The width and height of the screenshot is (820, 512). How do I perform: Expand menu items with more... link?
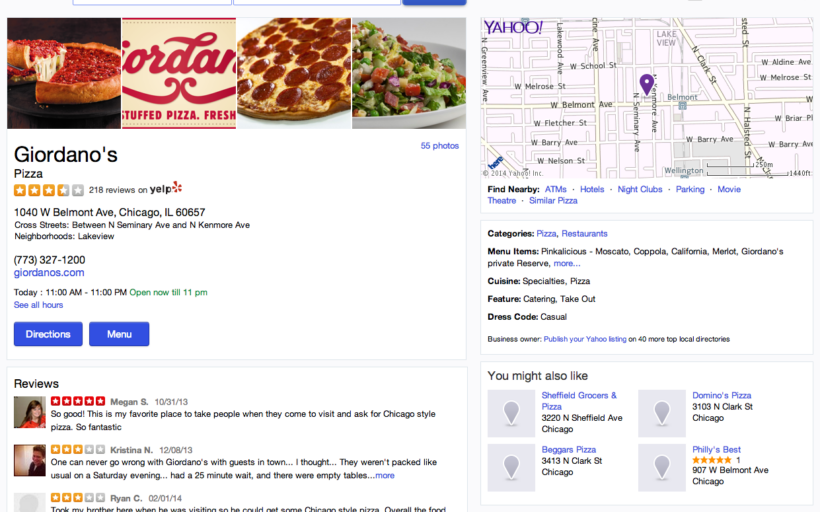pos(567,263)
